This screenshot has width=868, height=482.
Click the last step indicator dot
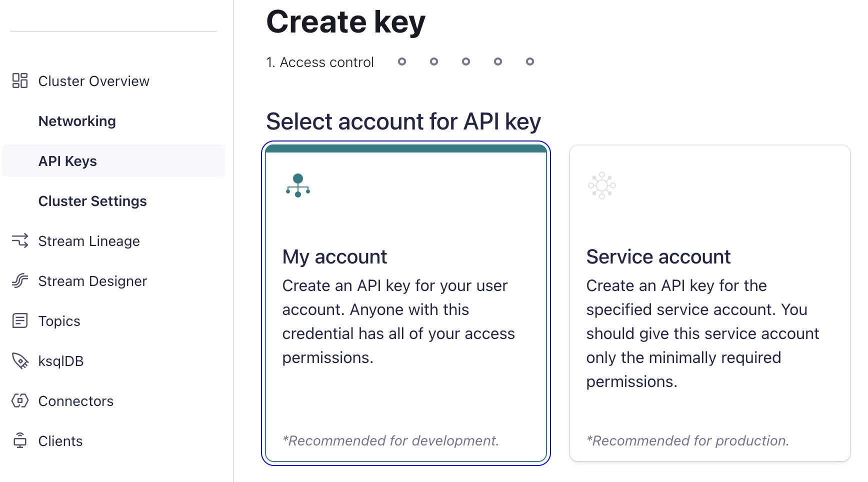click(529, 61)
